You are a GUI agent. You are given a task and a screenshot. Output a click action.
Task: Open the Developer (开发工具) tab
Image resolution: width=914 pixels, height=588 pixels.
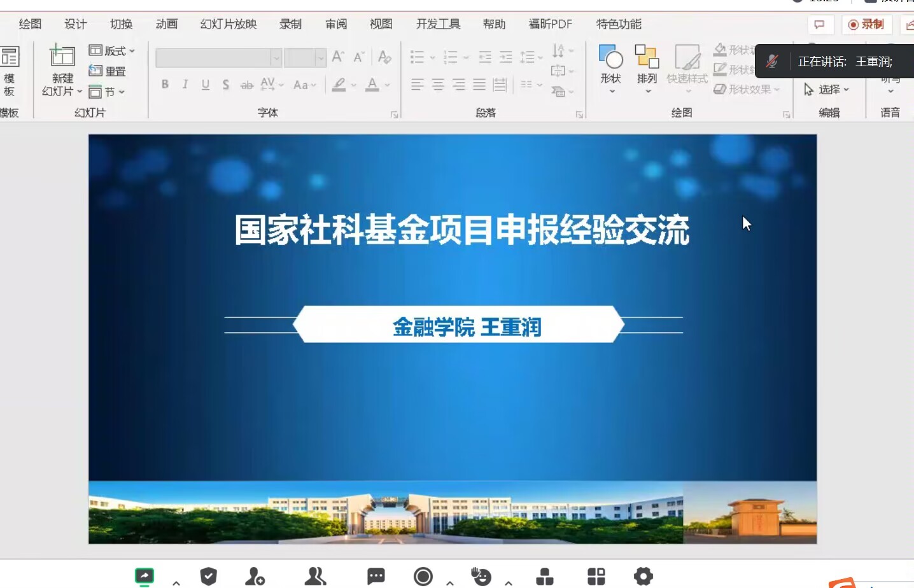coord(439,24)
